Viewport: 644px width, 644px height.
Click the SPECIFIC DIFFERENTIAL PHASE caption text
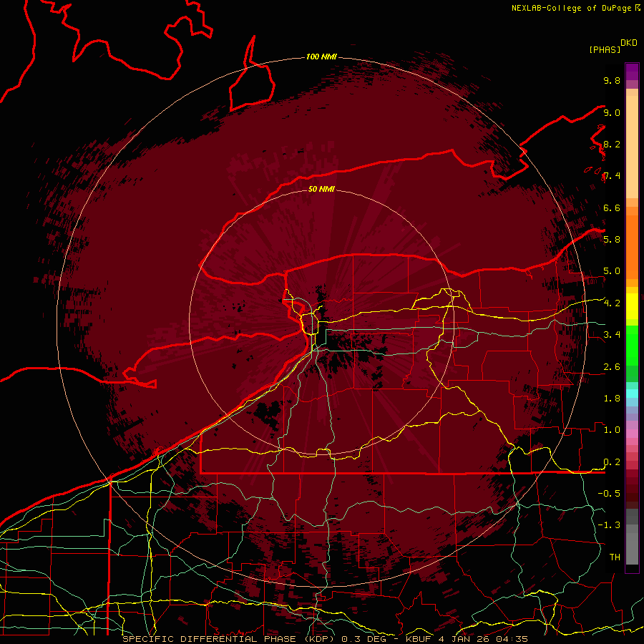(209, 639)
